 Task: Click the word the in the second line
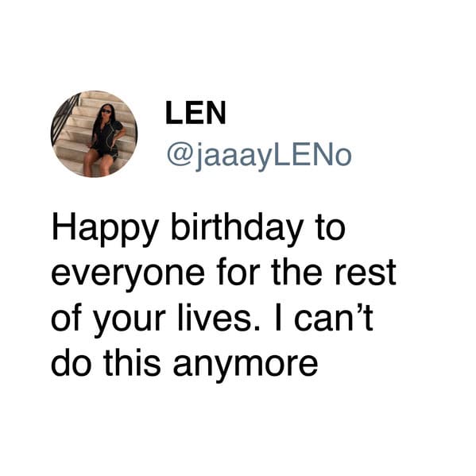click(297, 272)
